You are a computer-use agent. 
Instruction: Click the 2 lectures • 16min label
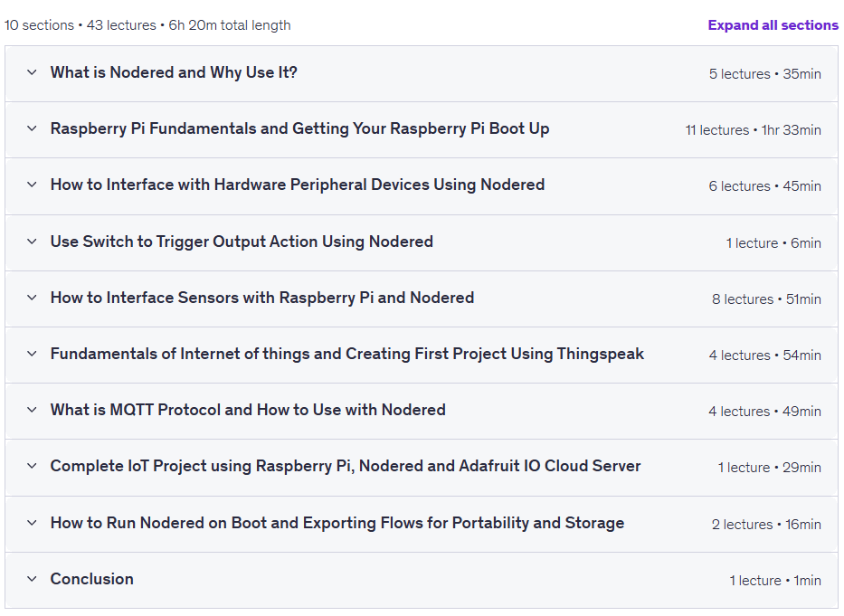point(766,524)
